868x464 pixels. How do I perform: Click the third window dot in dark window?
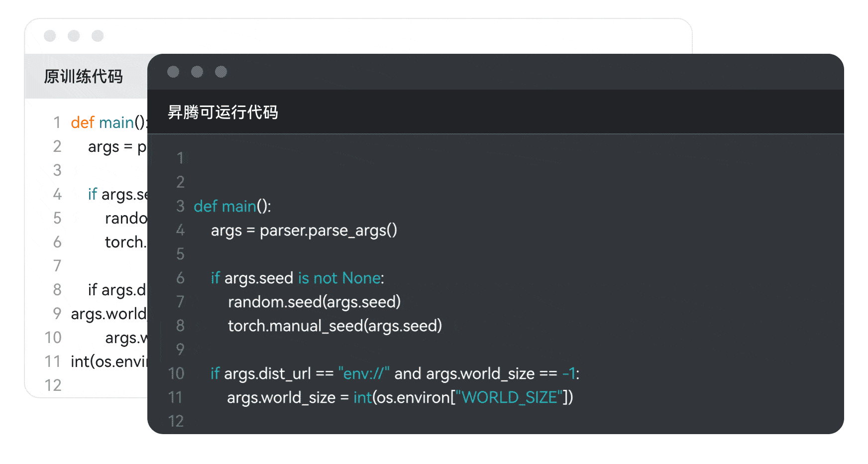tap(221, 72)
